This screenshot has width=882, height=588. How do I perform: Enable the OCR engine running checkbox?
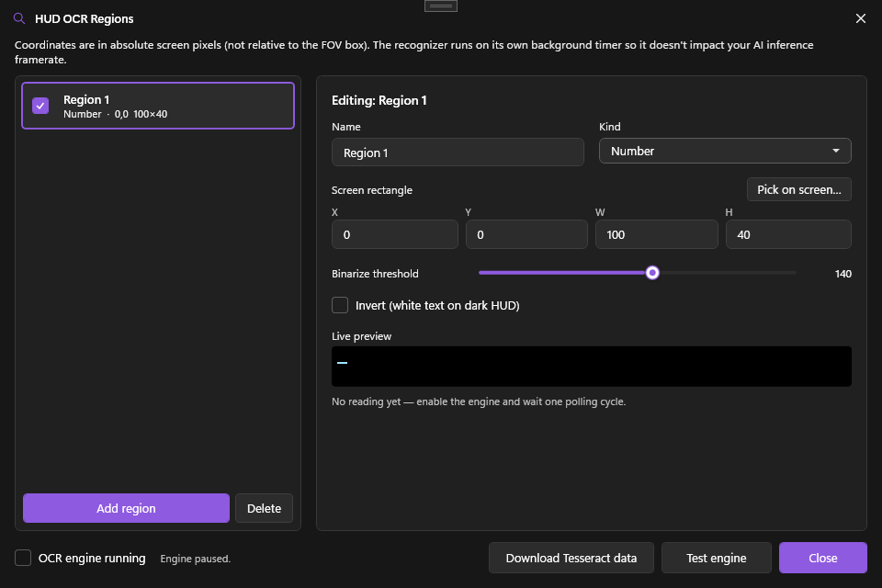pos(23,558)
